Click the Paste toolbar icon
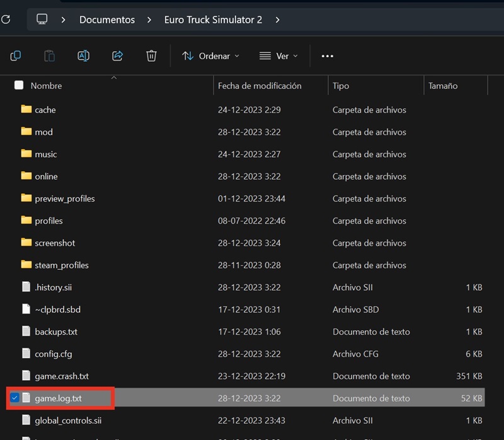 click(x=49, y=56)
